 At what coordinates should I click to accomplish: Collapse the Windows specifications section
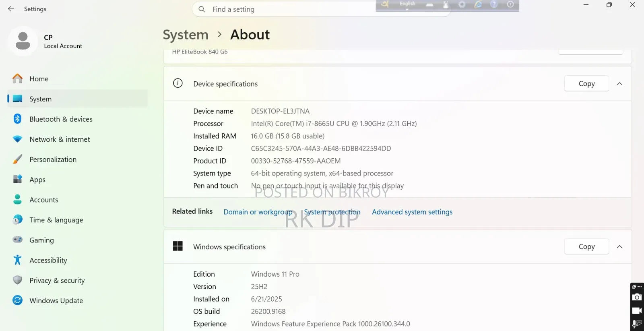620,246
